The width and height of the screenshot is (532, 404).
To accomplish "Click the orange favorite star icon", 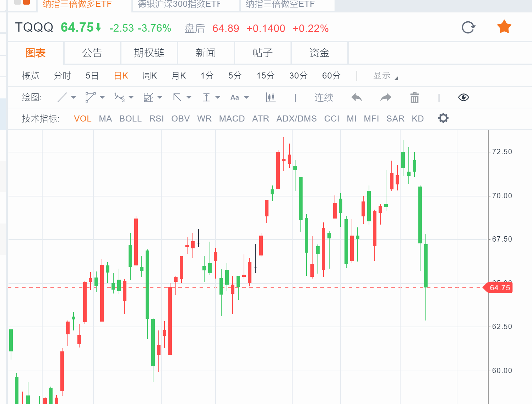I will (x=504, y=27).
